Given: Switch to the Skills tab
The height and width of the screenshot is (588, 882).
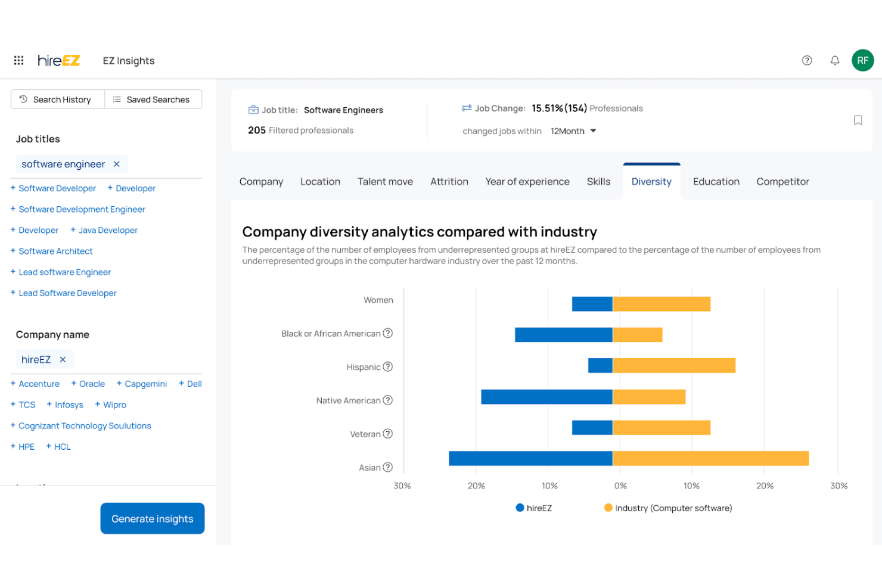Looking at the screenshot, I should pos(598,182).
